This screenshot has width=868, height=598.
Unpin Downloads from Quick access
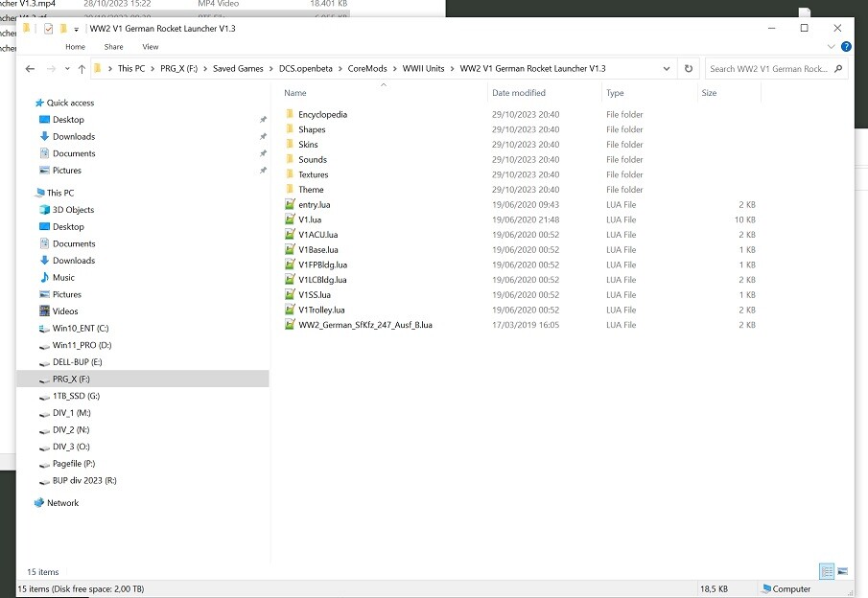click(x=263, y=137)
